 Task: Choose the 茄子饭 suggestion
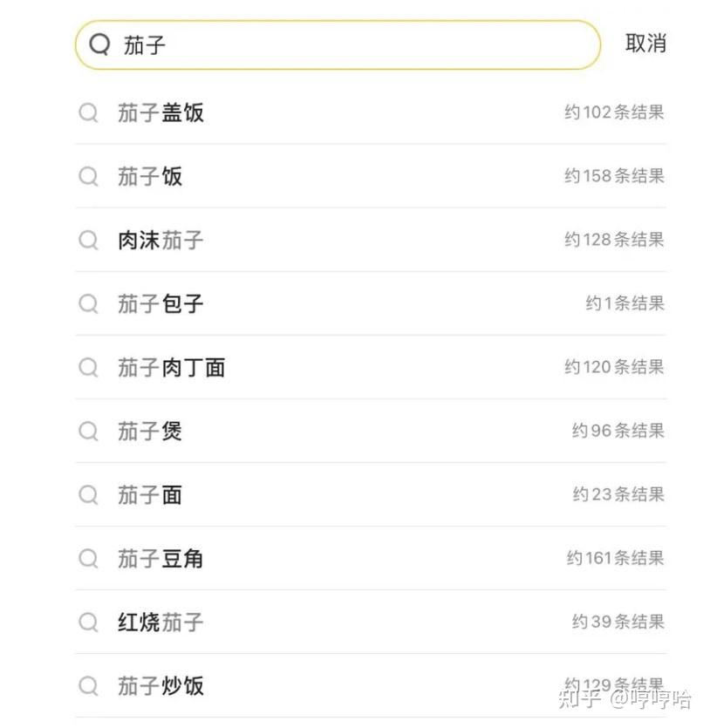[x=151, y=176]
